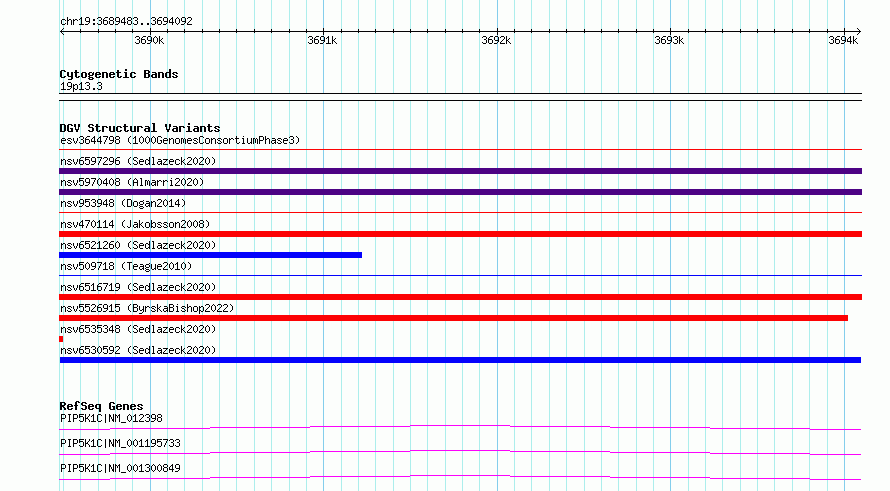Select the 3690k ruler position
Screen dimensions: 890x491
point(149,40)
